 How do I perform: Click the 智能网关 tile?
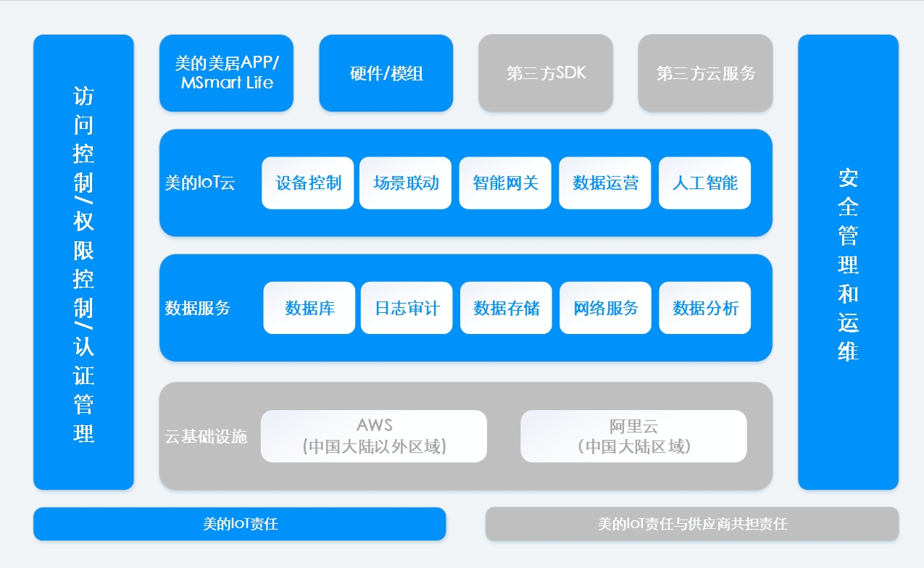(505, 183)
